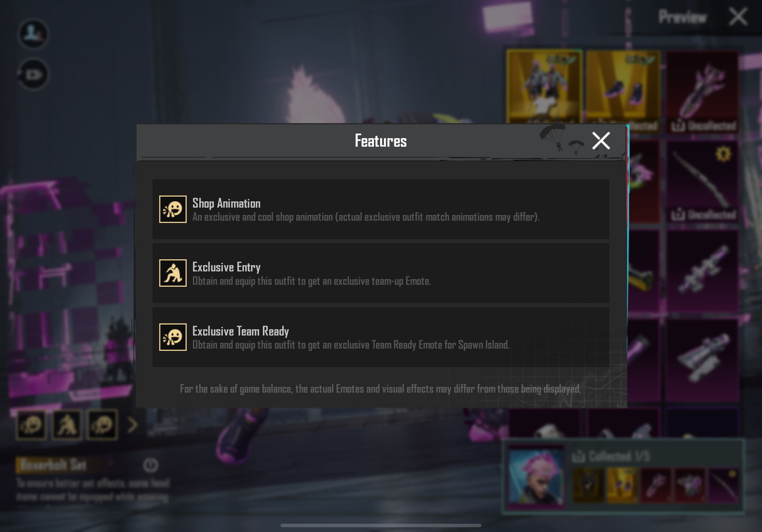Click the Exclusive Entry kneeling figure icon
This screenshot has width=762, height=532.
click(x=173, y=273)
